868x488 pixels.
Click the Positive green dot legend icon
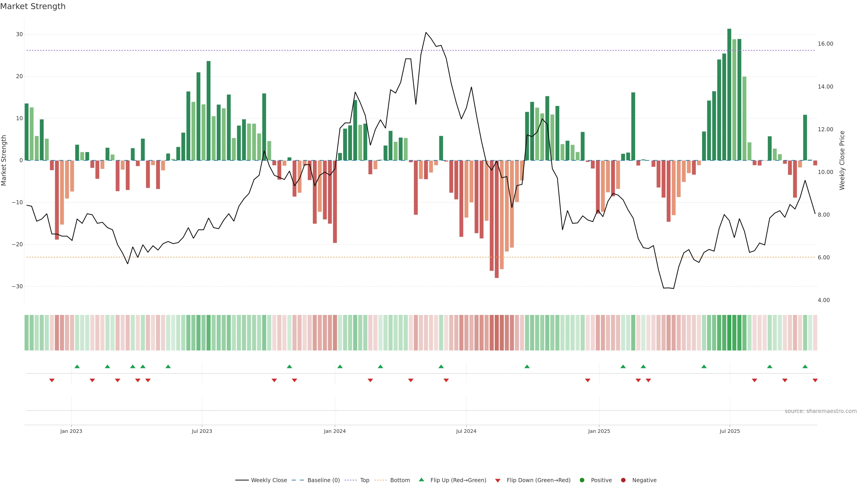click(582, 480)
